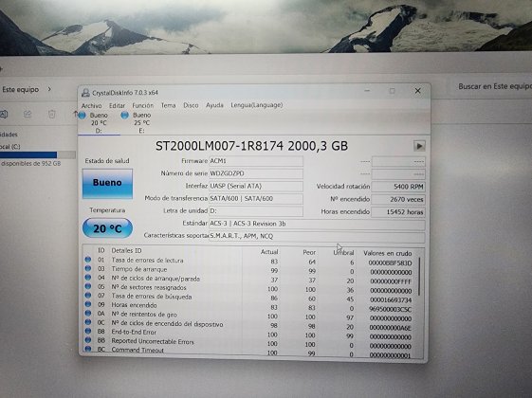Click the Velocidad rotación value 5400 RPM
The height and width of the screenshot is (398, 532).
[x=398, y=187]
